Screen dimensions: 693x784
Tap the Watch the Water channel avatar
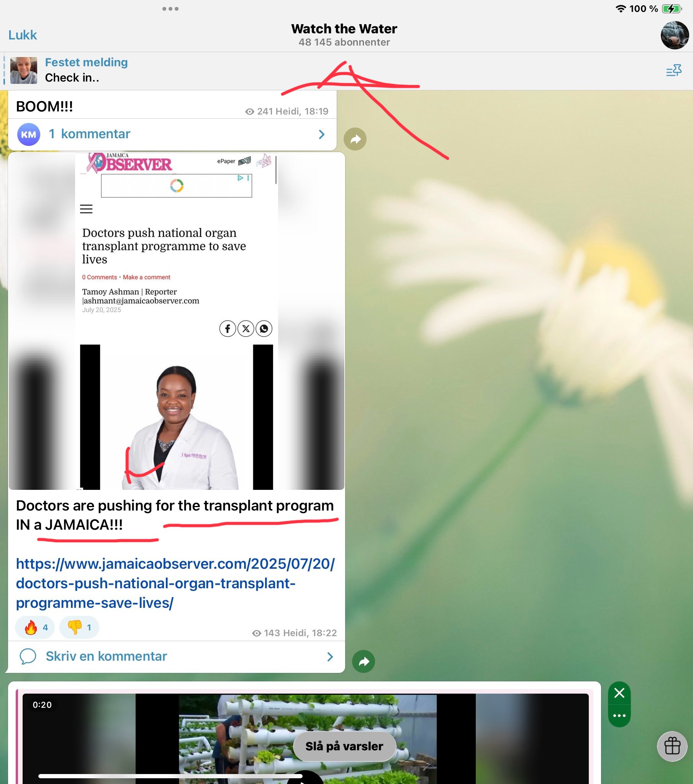point(674,35)
